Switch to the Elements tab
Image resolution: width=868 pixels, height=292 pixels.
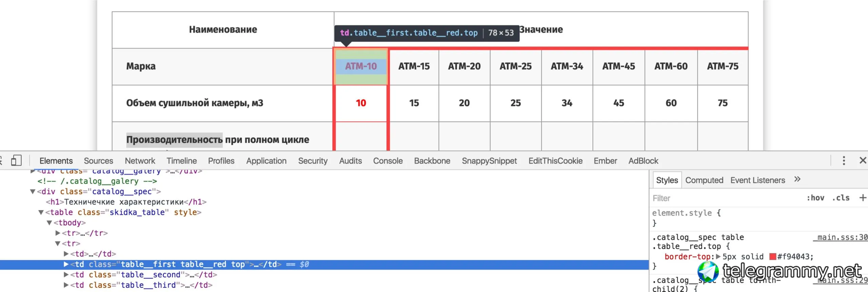(x=56, y=161)
